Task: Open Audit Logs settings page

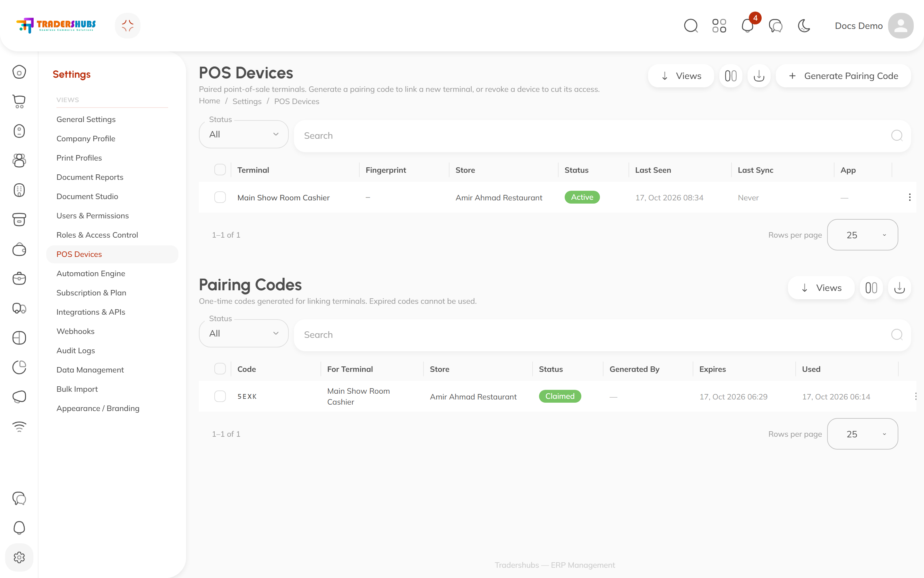Action: click(76, 351)
